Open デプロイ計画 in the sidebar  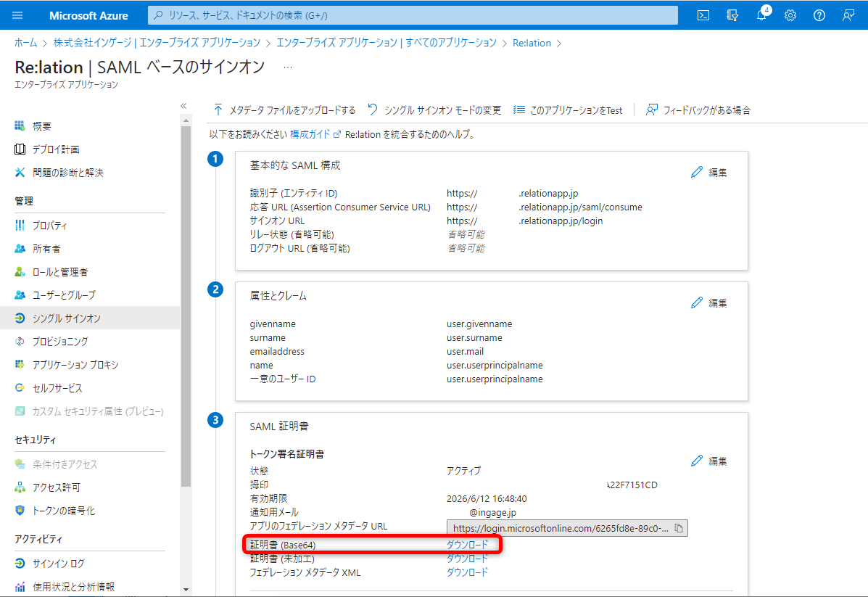coord(56,149)
